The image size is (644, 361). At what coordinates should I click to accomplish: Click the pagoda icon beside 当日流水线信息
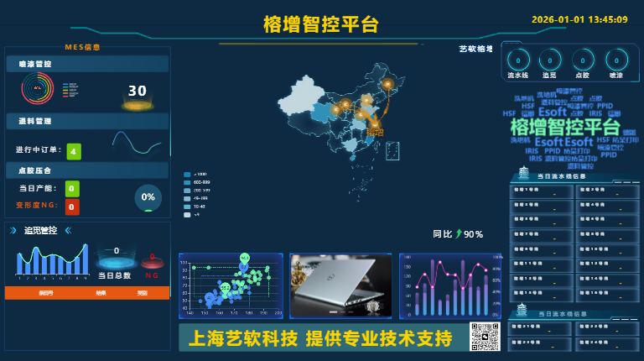tap(522, 173)
